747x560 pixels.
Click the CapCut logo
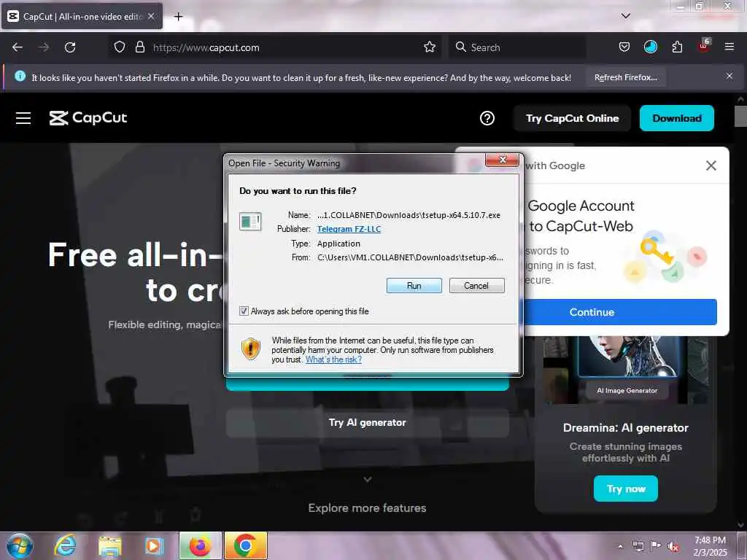tap(88, 117)
